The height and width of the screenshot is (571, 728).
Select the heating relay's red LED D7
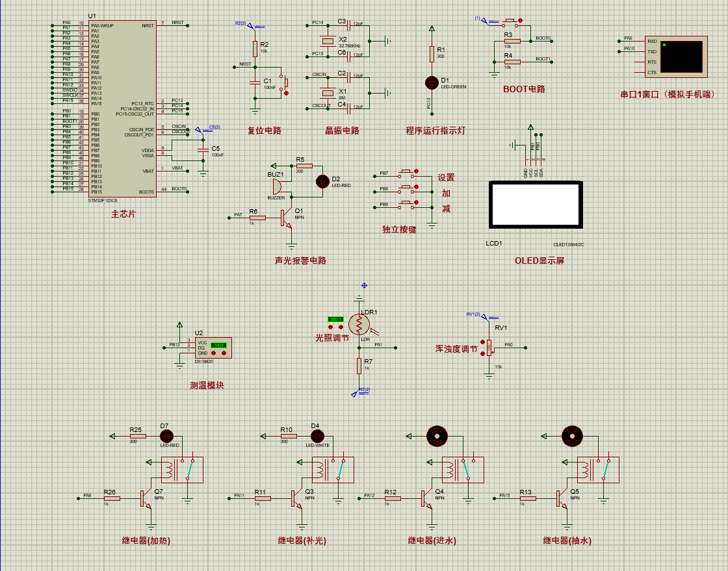pos(166,436)
